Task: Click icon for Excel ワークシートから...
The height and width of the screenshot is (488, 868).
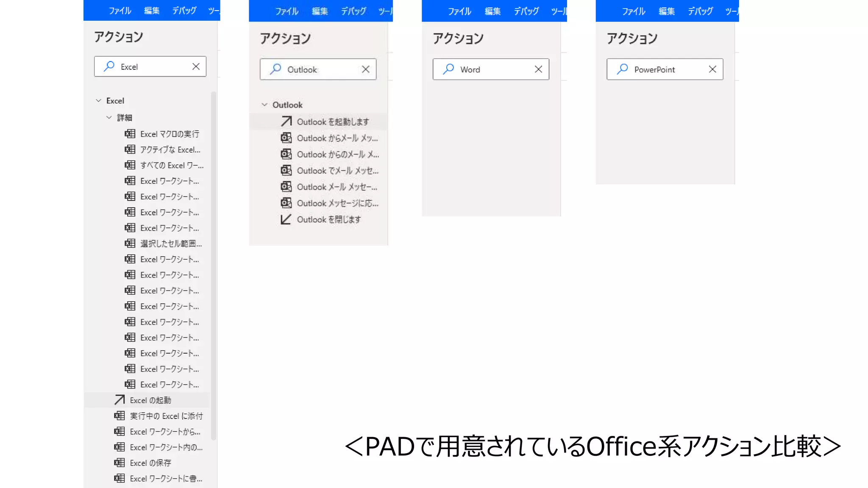Action: (x=120, y=432)
